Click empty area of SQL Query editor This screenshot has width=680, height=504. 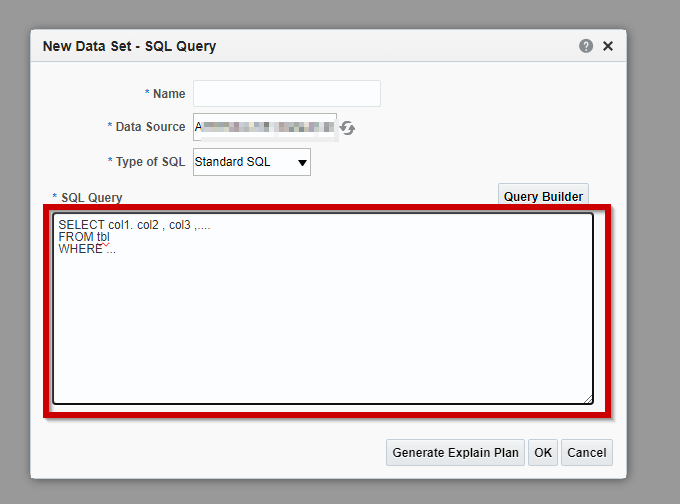click(322, 330)
